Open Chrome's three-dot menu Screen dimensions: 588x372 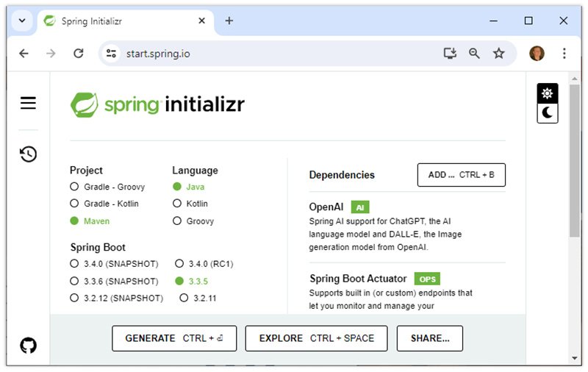click(564, 53)
